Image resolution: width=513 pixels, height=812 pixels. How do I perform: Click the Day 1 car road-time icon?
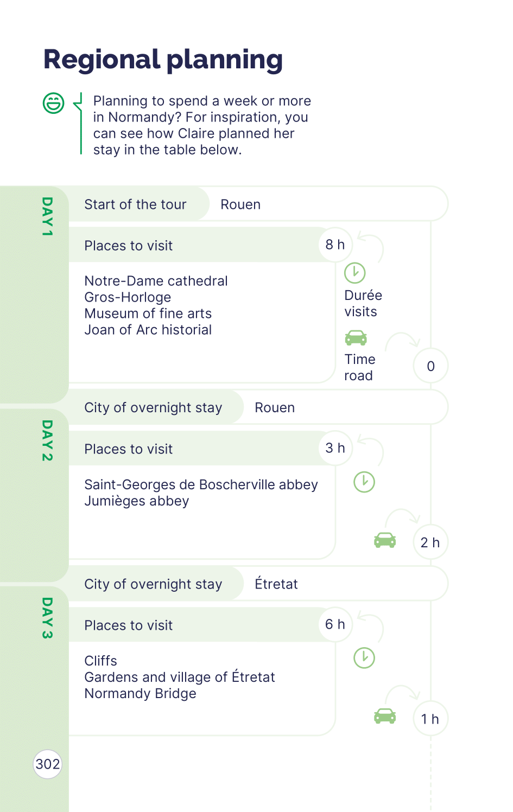pyautogui.click(x=356, y=338)
